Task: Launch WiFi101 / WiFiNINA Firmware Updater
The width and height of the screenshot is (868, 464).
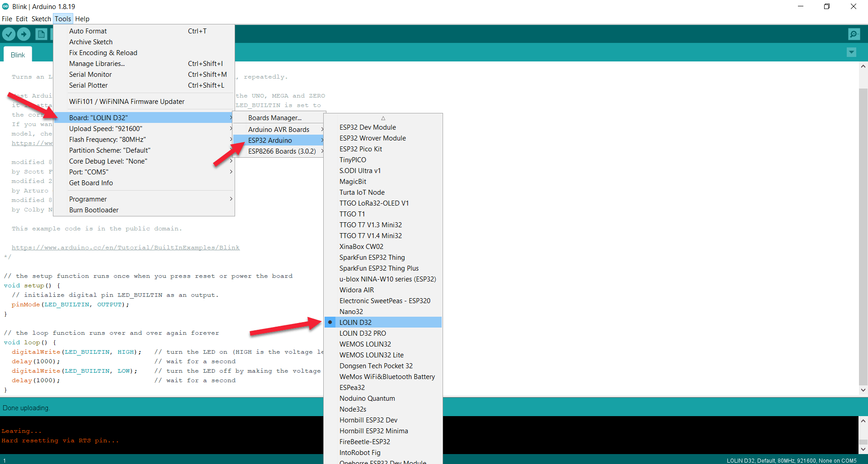Action: click(x=144, y=102)
